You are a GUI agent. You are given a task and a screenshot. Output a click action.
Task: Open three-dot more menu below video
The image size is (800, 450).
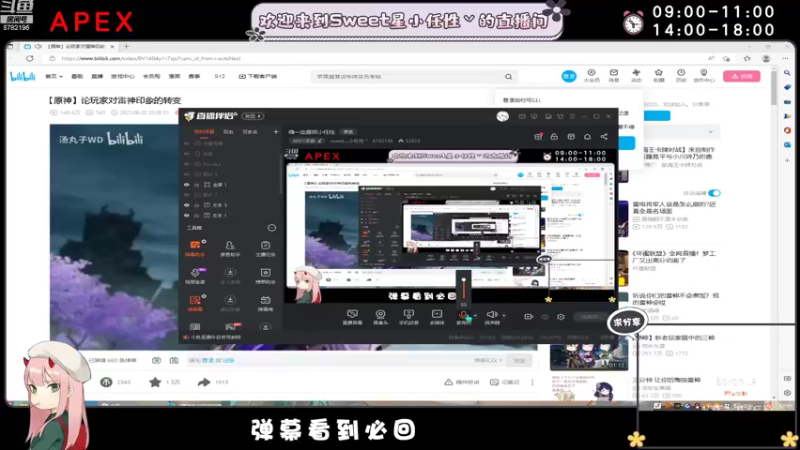pyautogui.click(x=532, y=382)
